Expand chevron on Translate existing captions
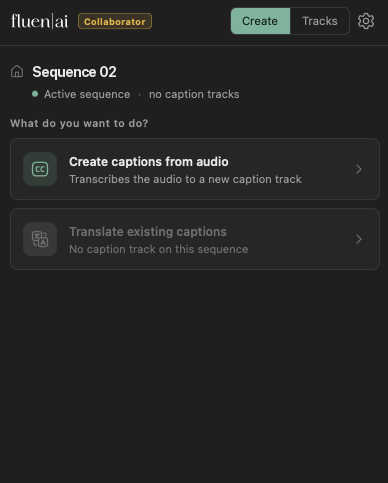 point(359,239)
